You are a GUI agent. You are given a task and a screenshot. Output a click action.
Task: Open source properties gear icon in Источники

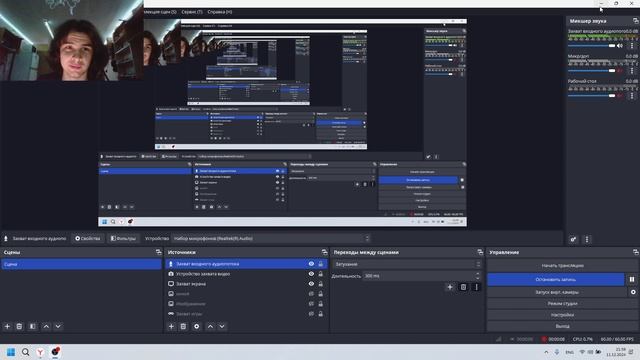[x=197, y=326]
